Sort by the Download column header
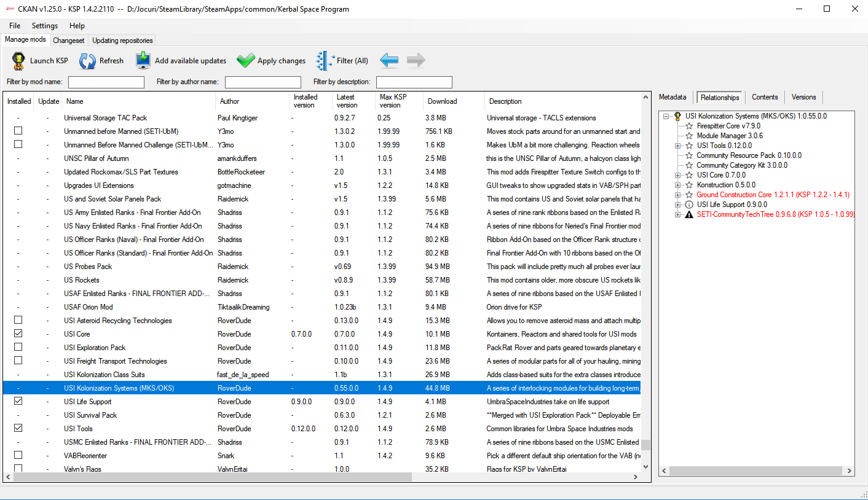This screenshot has height=500, width=868. [454, 101]
